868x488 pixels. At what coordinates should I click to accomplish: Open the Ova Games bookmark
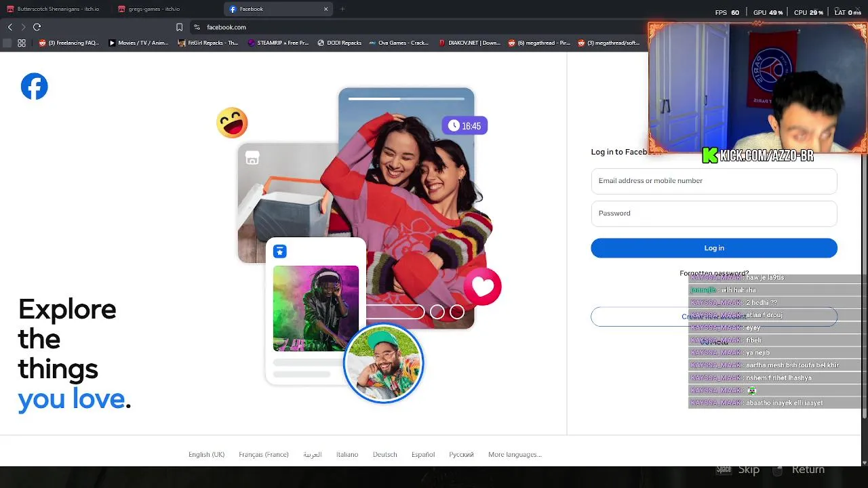(399, 43)
